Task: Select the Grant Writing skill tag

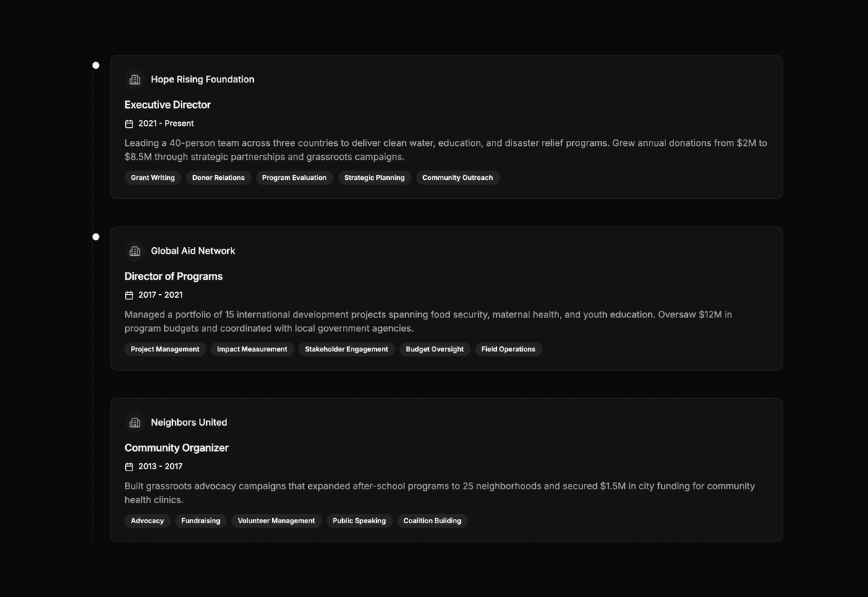Action: pos(152,177)
